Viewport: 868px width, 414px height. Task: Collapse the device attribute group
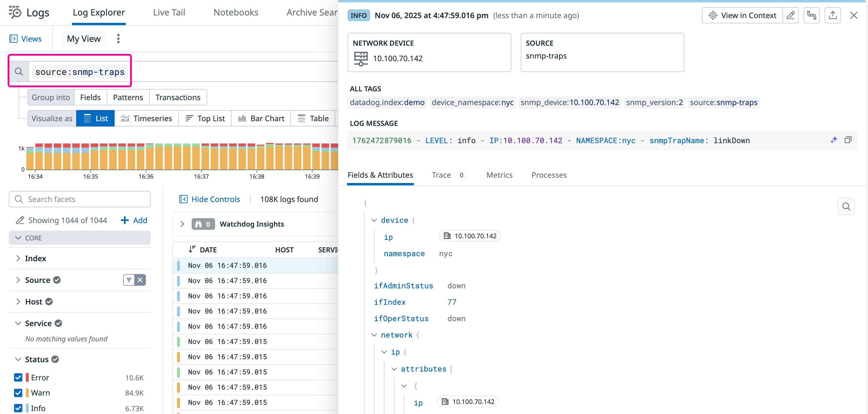click(x=374, y=220)
